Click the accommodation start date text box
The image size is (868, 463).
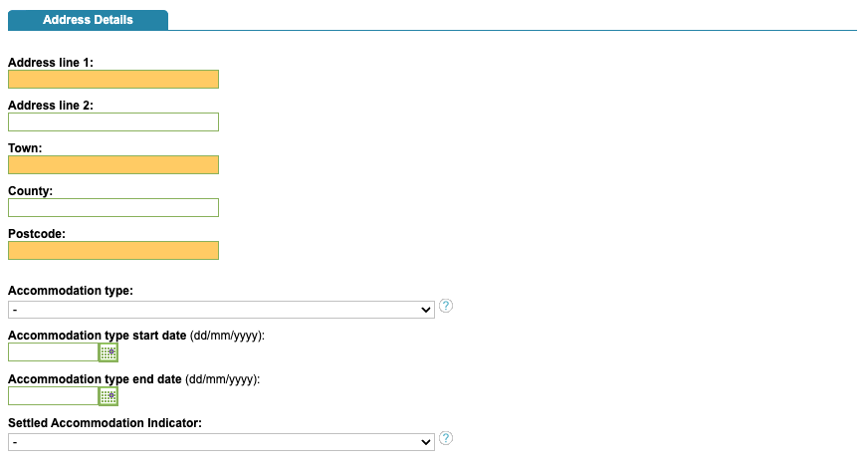pyautogui.click(x=54, y=352)
